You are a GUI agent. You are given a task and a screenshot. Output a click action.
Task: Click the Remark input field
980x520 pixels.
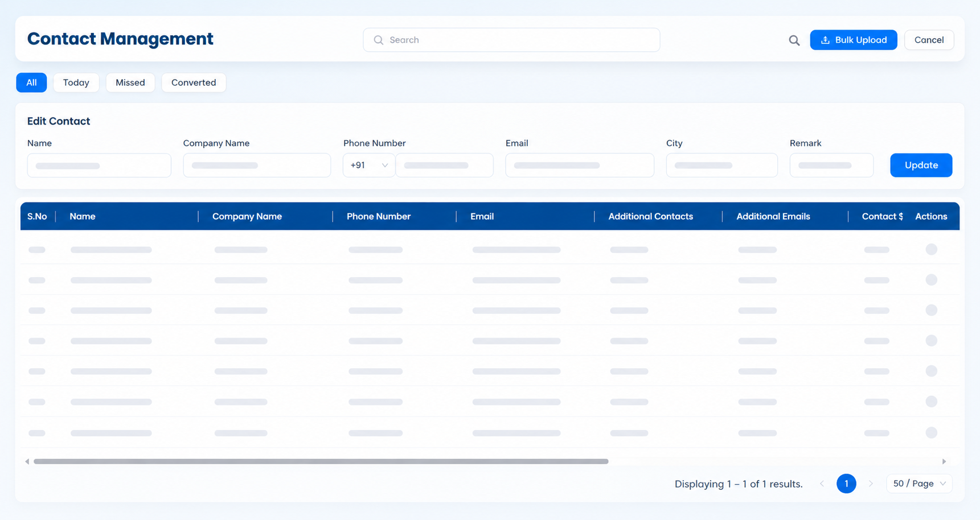pyautogui.click(x=831, y=165)
